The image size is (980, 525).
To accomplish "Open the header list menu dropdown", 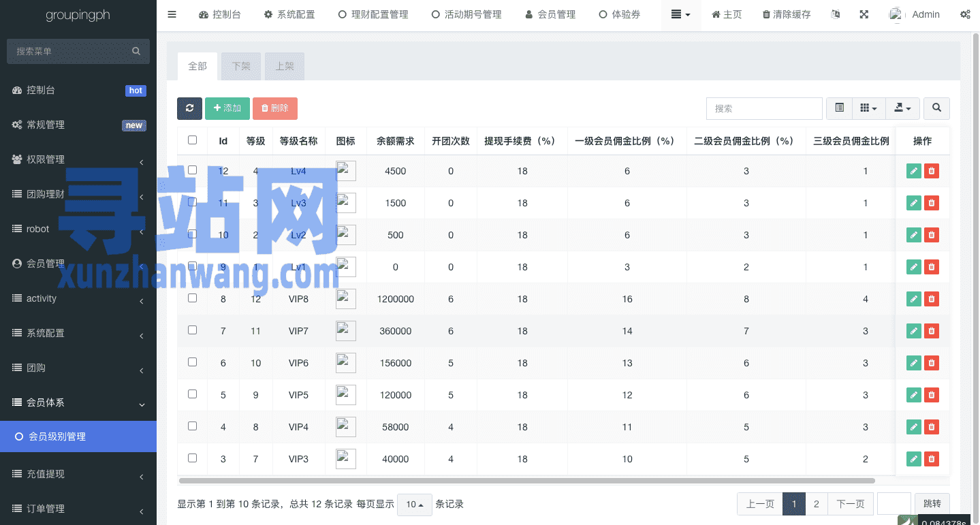I will pos(681,14).
